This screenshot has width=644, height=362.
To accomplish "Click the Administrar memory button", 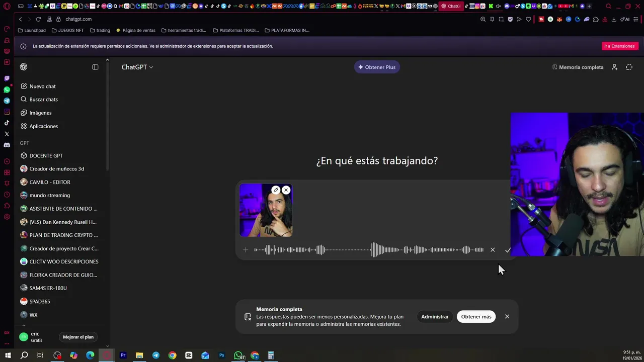I will [435, 317].
